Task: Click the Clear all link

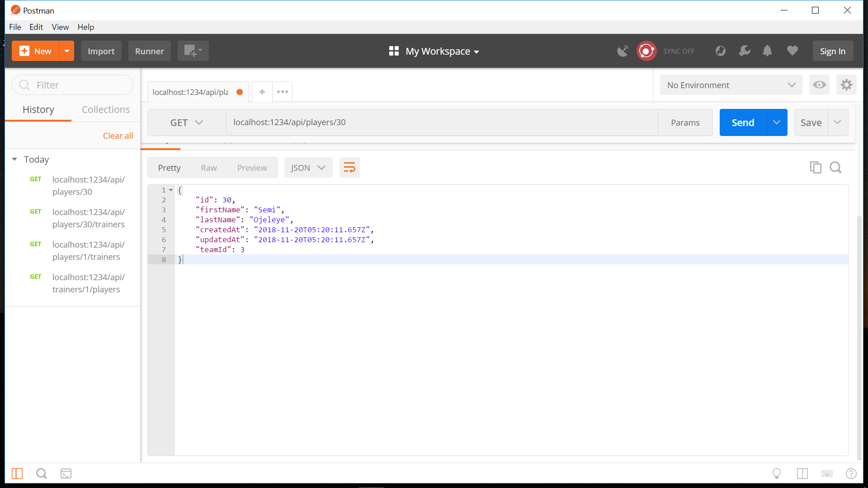Action: tap(118, 136)
